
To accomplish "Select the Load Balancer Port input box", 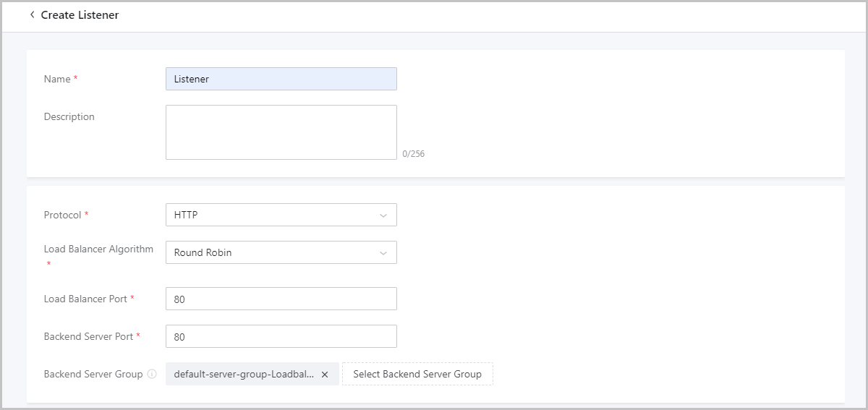I will coord(281,299).
